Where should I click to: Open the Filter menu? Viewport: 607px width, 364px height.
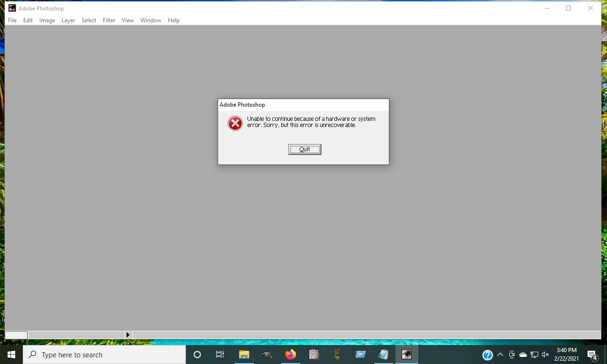point(109,20)
